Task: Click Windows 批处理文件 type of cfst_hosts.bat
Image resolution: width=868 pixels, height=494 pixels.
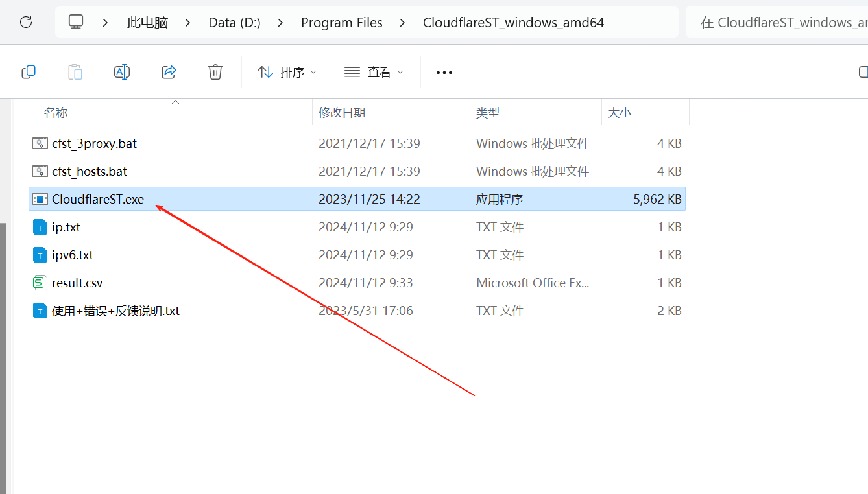Action: (x=533, y=171)
